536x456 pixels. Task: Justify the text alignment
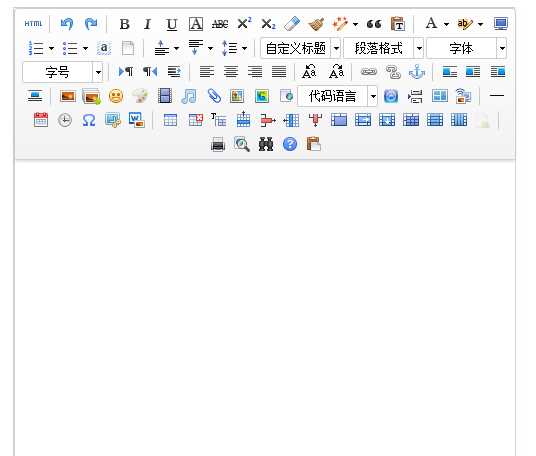(x=279, y=72)
